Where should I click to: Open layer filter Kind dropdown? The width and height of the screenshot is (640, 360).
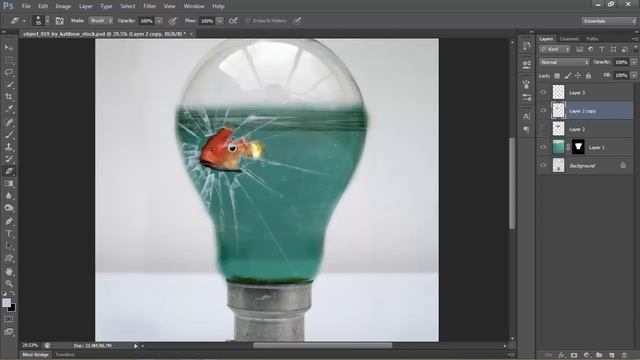pyautogui.click(x=554, y=49)
